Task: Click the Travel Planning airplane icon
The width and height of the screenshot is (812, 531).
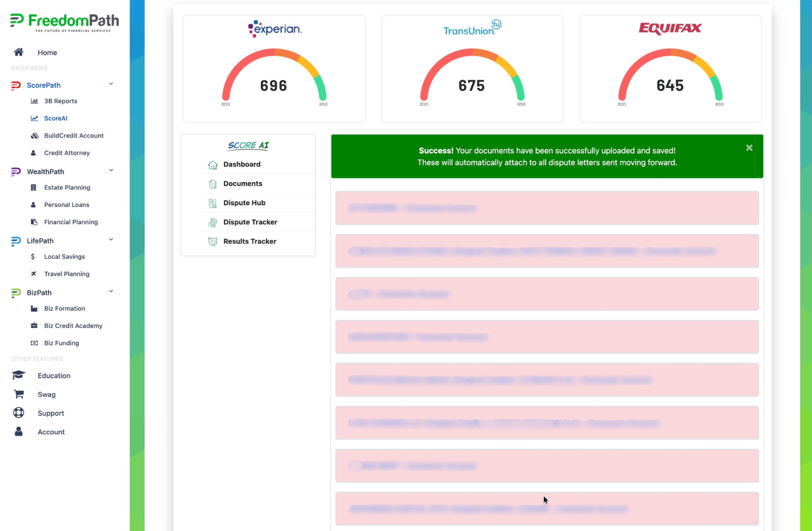Action: pyautogui.click(x=34, y=274)
